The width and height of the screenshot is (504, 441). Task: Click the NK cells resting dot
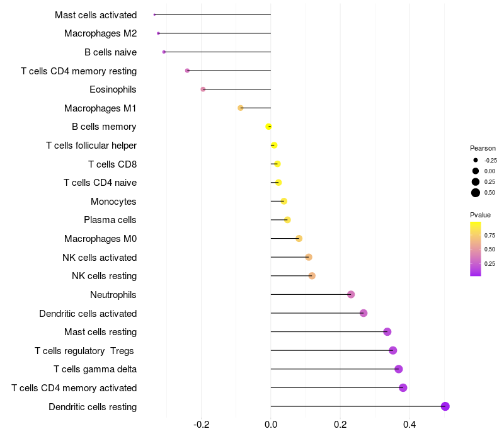(312, 276)
